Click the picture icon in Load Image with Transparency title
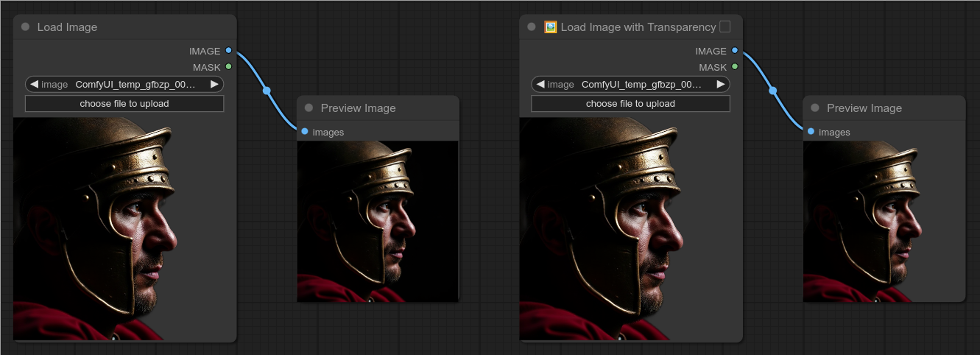 (551, 27)
